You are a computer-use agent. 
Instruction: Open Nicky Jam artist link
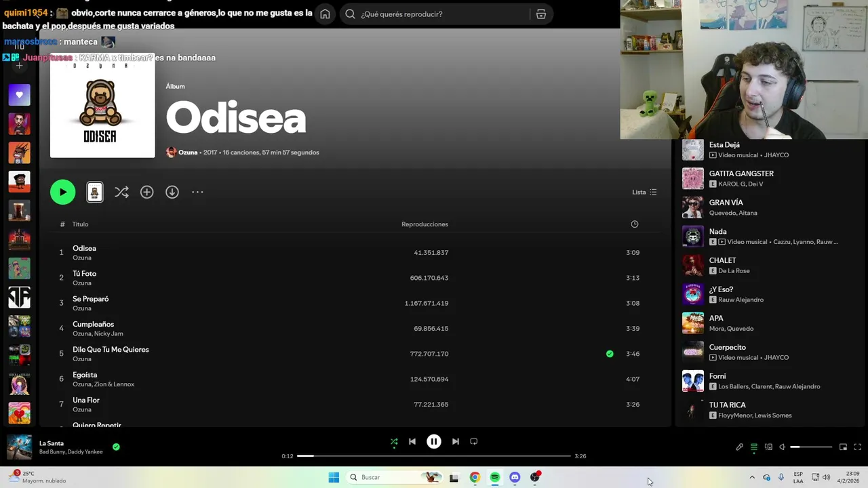pos(108,334)
